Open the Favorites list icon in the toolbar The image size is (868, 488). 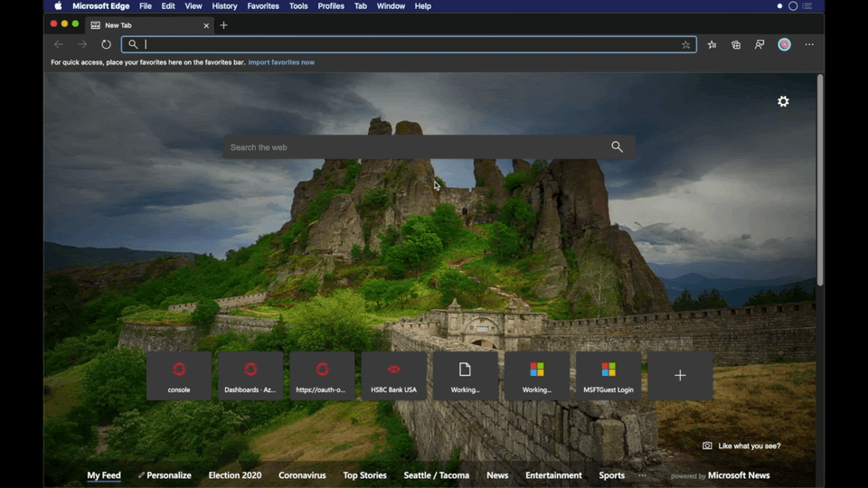[x=712, y=44]
